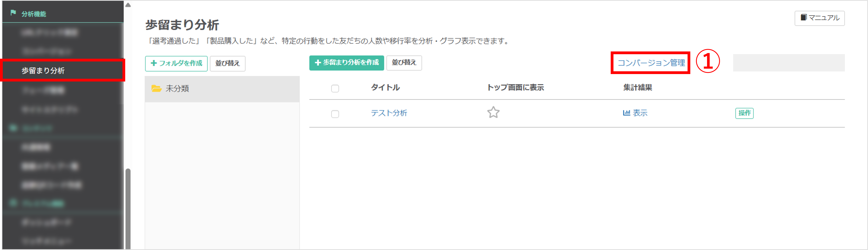This screenshot has height=250, width=868.
Task: Open コンバージョン管理
Action: (651, 62)
